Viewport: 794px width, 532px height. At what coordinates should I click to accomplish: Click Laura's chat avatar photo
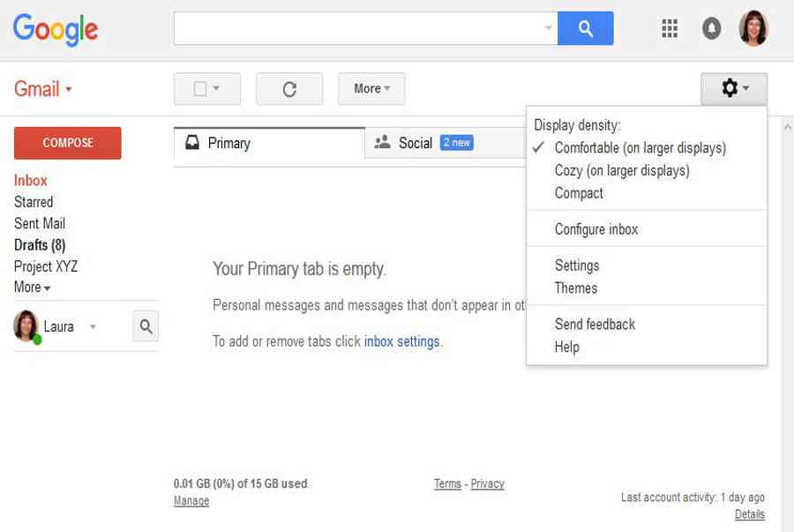click(x=26, y=326)
